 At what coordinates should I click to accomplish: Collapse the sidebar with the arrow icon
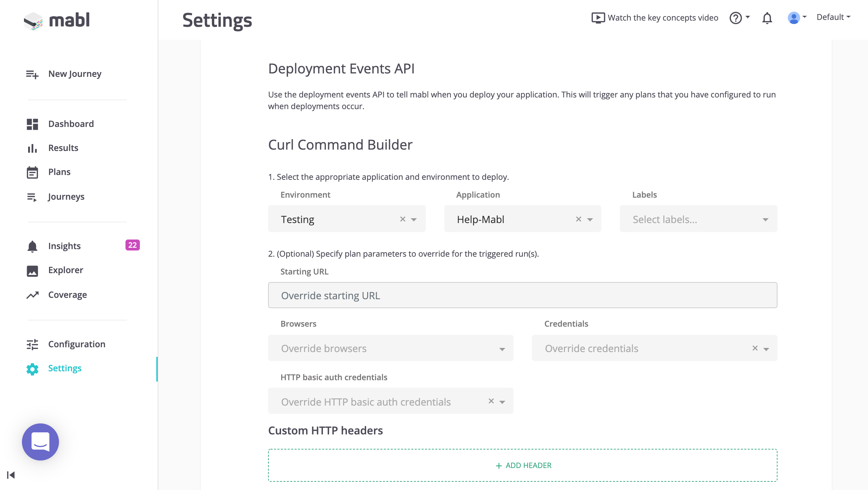pos(11,475)
